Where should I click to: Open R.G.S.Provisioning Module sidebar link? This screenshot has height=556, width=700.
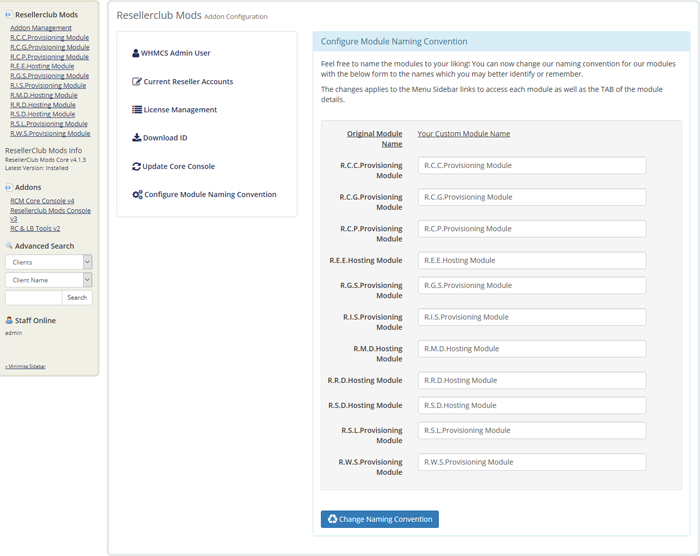[50, 76]
